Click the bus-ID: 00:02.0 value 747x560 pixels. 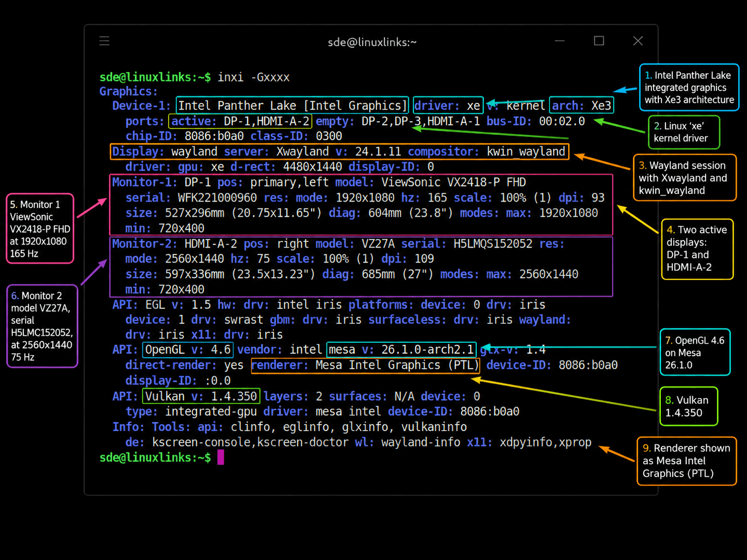coord(535,121)
